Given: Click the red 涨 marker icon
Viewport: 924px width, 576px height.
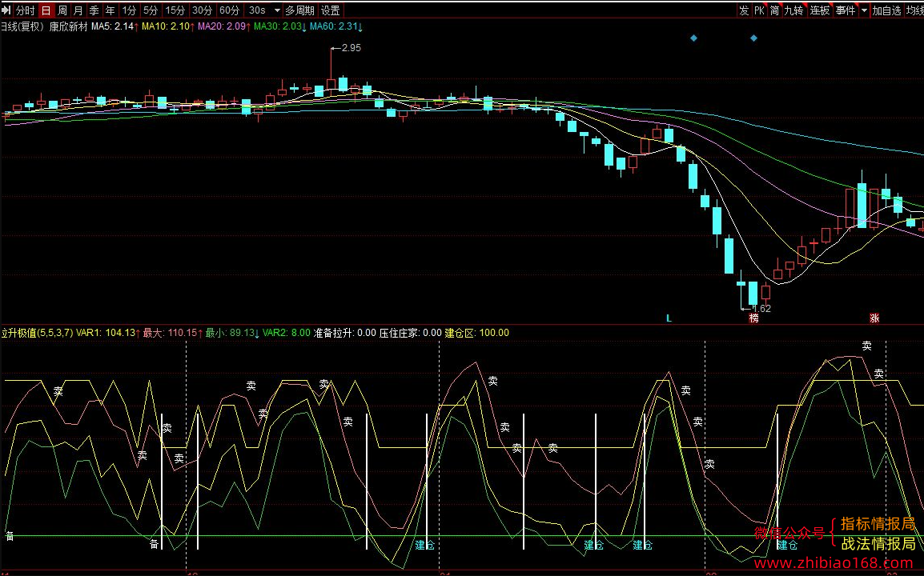Looking at the screenshot, I should [x=874, y=318].
